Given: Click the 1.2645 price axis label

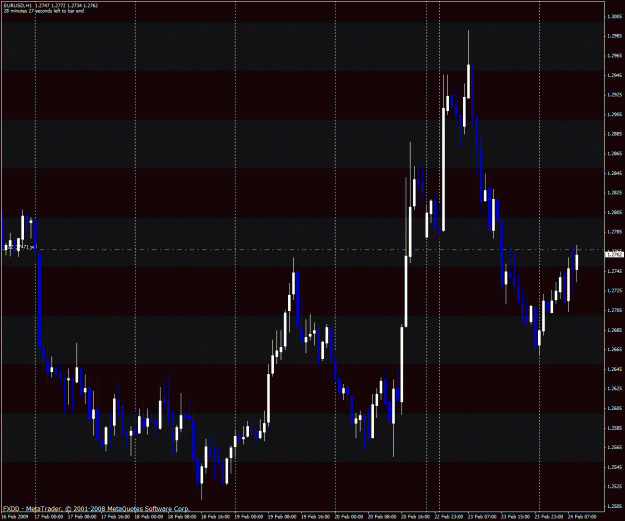Looking at the screenshot, I should (614, 369).
